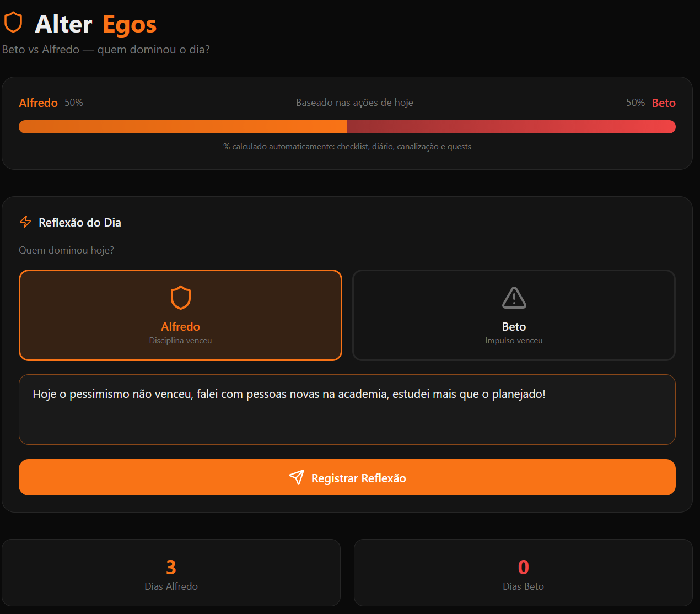Click the warning triangle icon in Beto card

[514, 298]
